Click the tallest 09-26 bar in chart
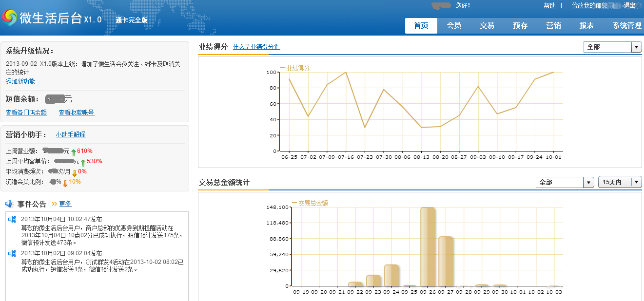Viewport: 644px width, 301px height. (428, 246)
